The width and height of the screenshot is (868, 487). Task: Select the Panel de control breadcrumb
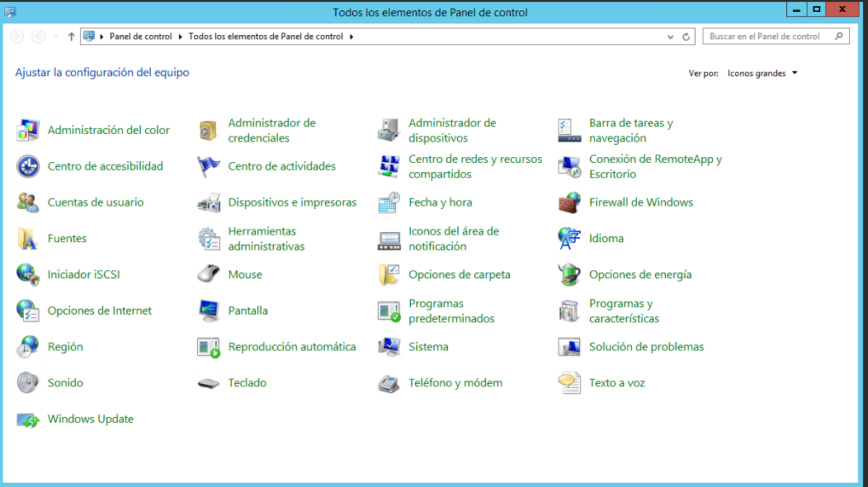141,36
